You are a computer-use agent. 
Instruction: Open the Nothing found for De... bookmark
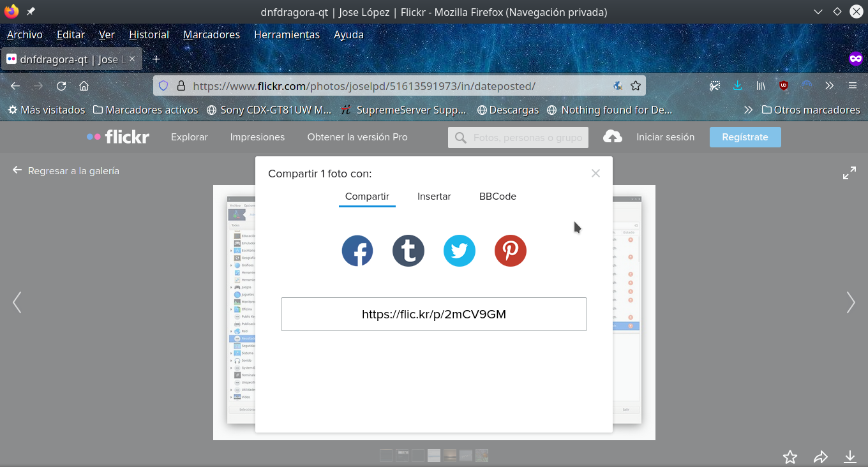(610, 110)
